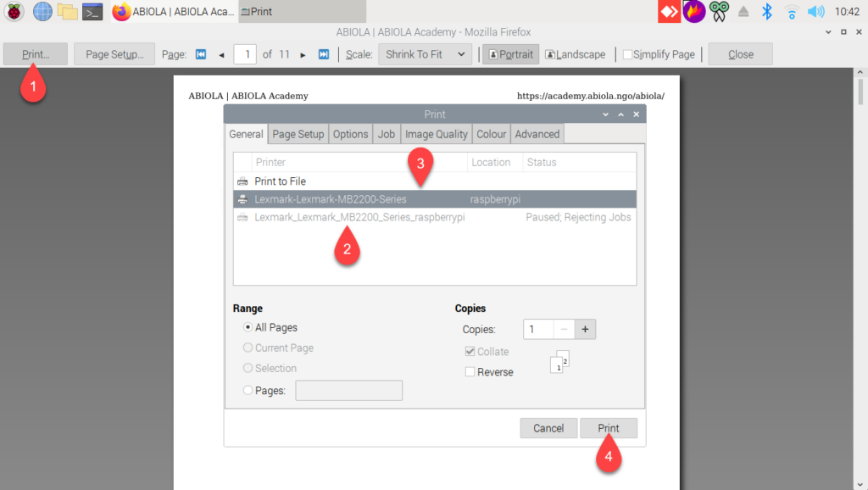Click the page number field
The image size is (868, 490).
[x=245, y=54]
